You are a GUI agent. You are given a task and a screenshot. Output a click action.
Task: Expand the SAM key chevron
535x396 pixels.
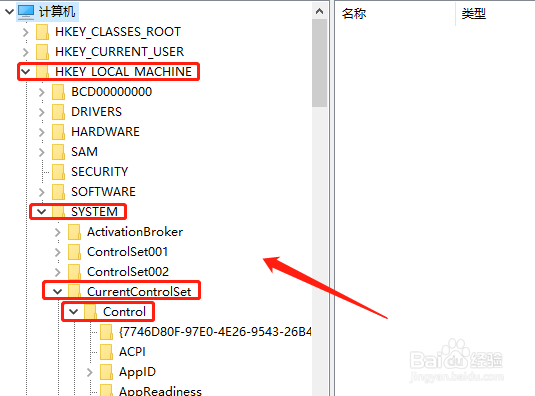pyautogui.click(x=41, y=152)
